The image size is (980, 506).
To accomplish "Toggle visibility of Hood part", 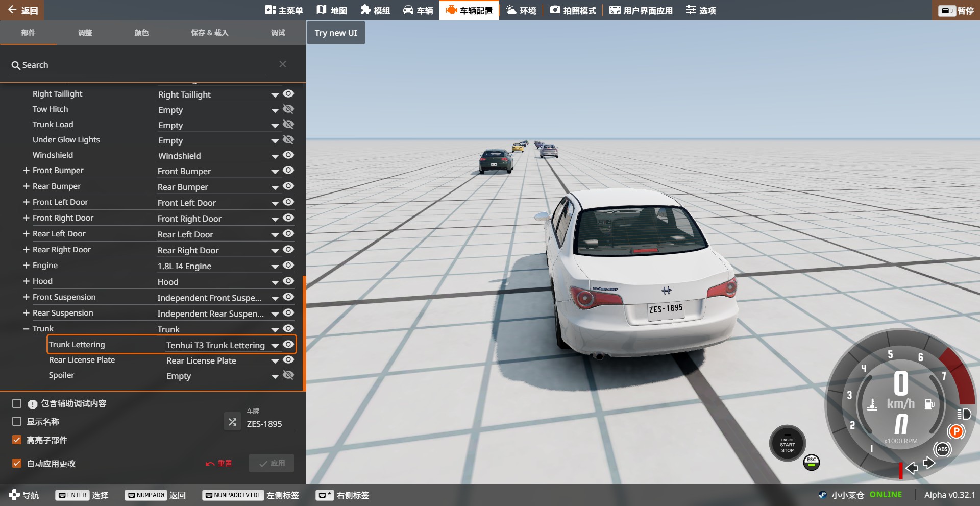I will click(288, 281).
